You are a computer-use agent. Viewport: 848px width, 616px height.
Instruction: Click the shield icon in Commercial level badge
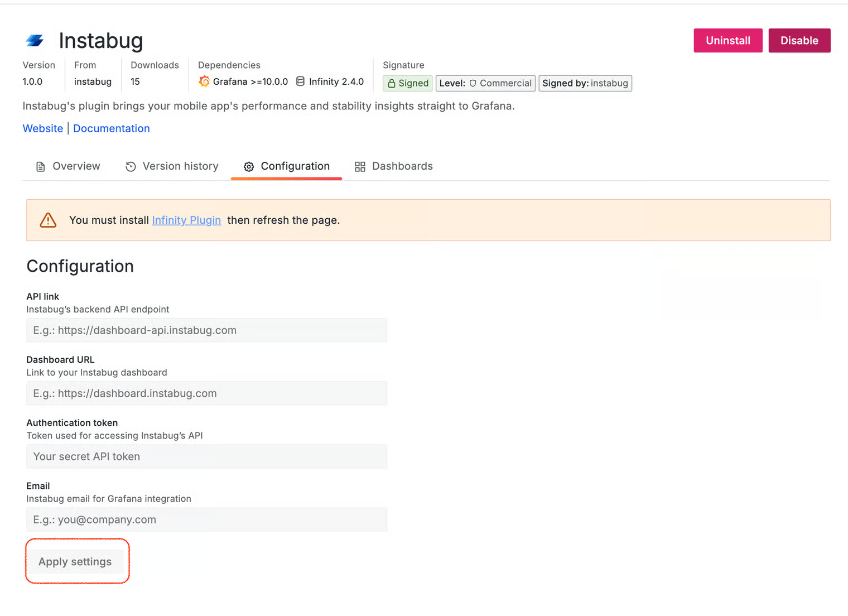click(473, 84)
